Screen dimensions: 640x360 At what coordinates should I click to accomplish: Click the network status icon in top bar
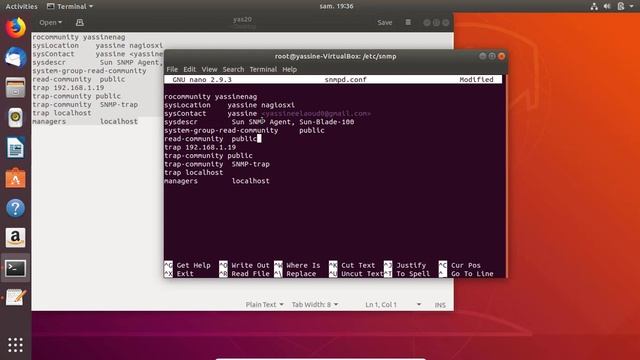(x=594, y=6)
